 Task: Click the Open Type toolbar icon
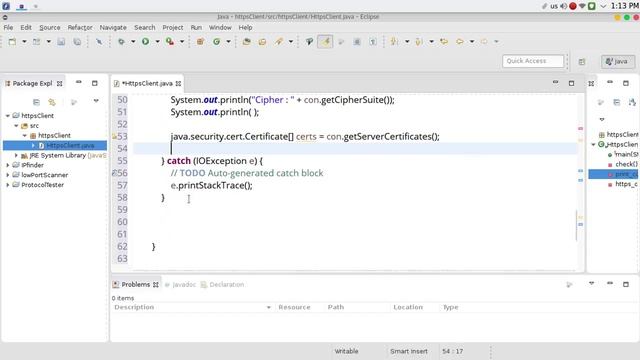(x=246, y=42)
